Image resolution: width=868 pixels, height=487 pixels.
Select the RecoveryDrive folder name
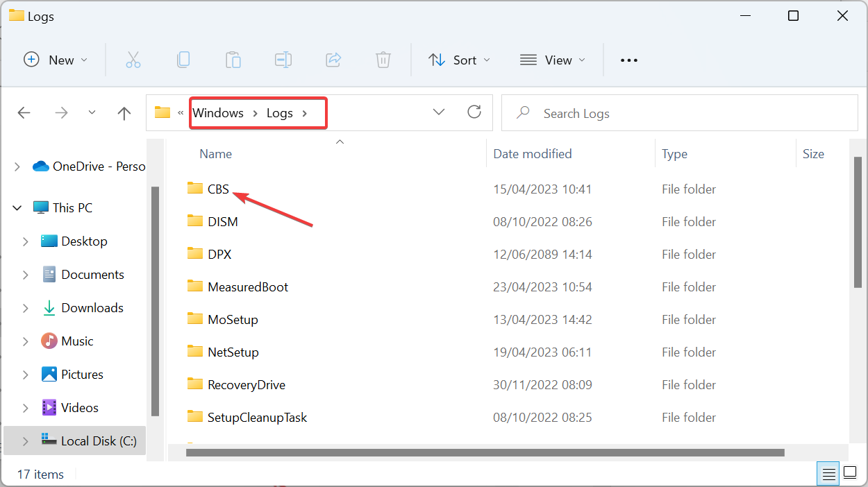coord(247,384)
